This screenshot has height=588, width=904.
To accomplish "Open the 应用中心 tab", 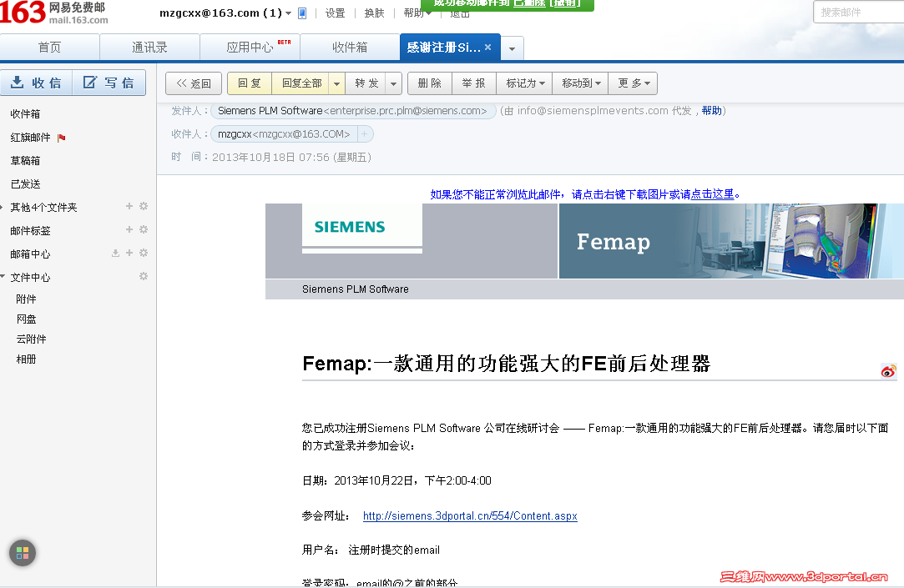I will (x=250, y=48).
